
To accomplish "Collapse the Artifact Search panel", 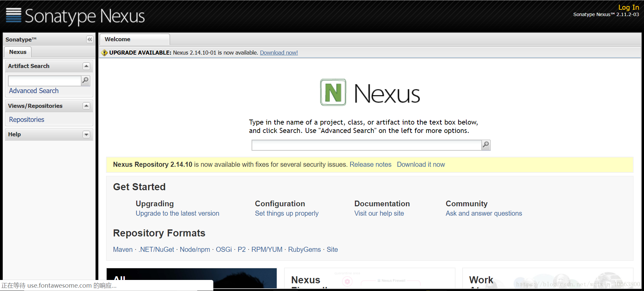I will click(86, 66).
